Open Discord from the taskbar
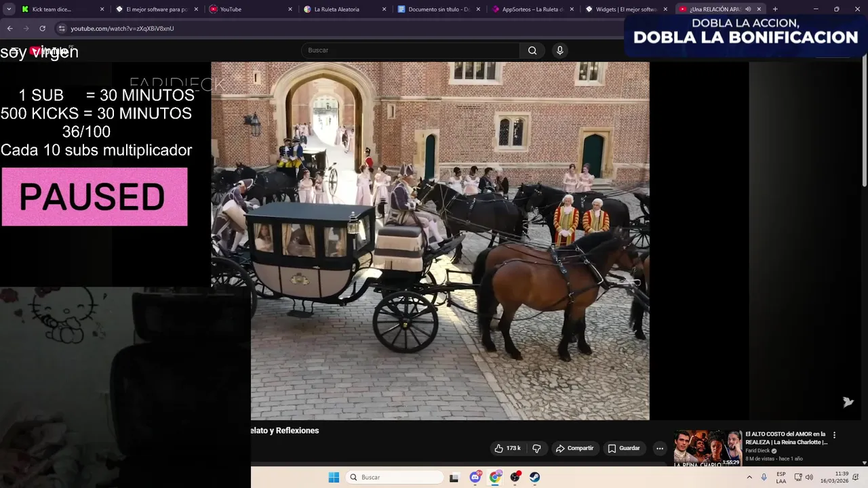 [x=475, y=477]
